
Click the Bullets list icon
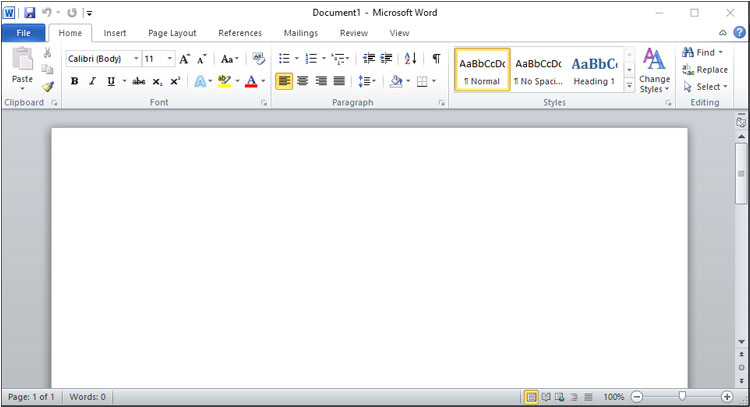pos(285,58)
